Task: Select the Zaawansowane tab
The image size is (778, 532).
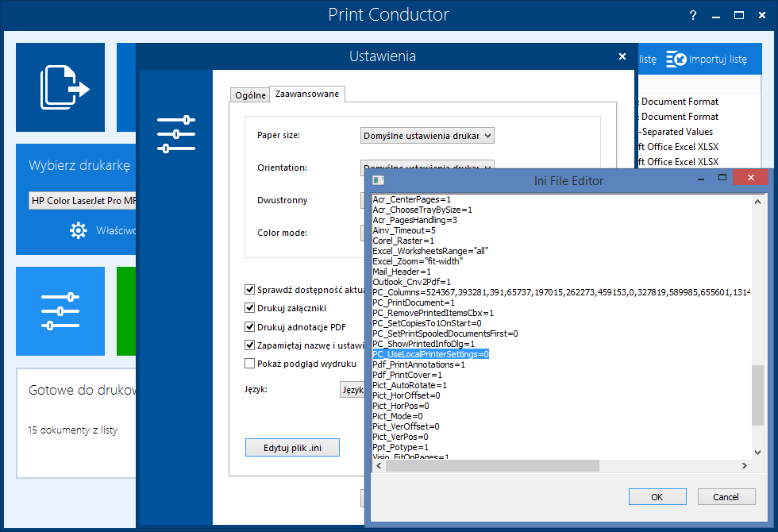Action: coord(307,94)
